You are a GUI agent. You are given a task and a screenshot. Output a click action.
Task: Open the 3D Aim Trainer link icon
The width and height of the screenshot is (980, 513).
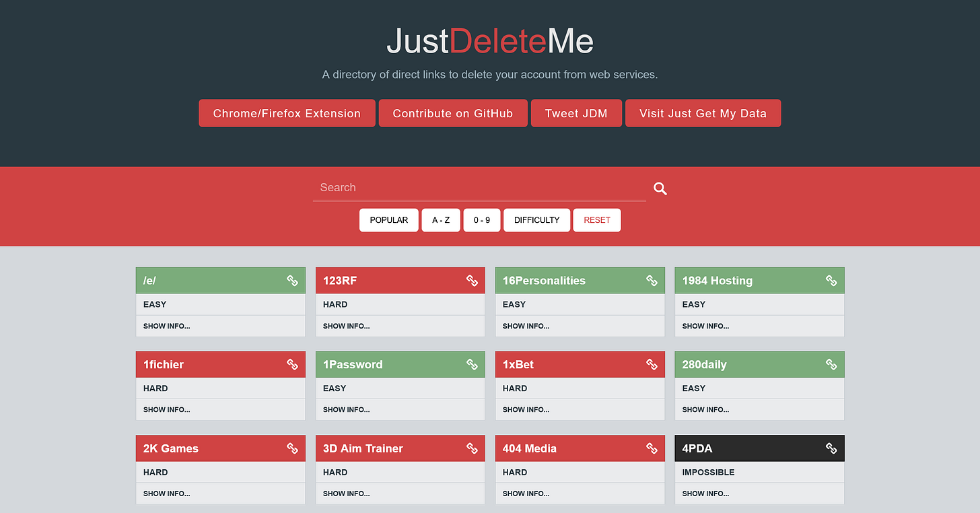coord(472,448)
